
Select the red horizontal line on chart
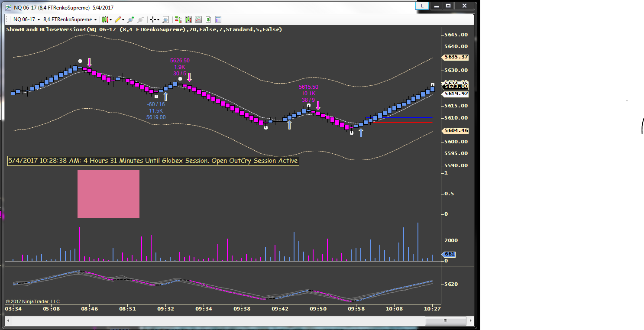[x=402, y=122]
